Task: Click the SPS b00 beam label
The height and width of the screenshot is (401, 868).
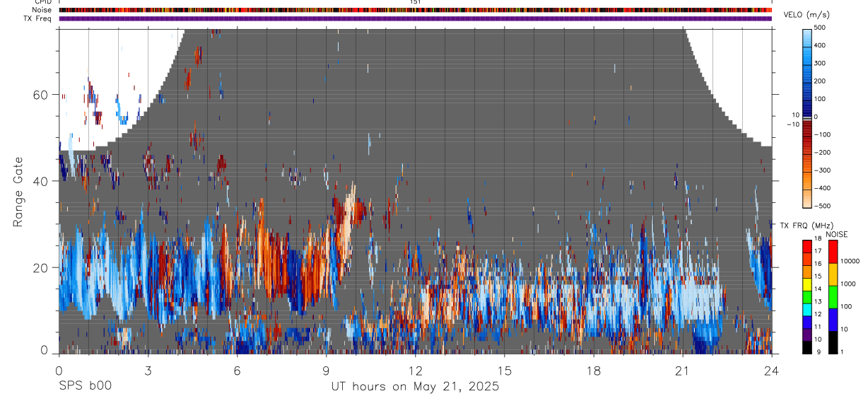Action: coord(84,386)
